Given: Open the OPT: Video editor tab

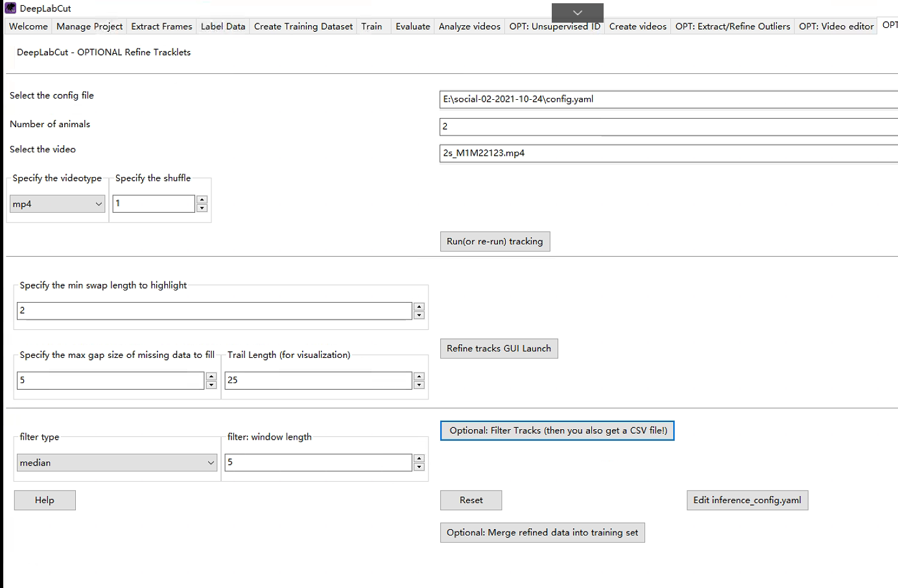Looking at the screenshot, I should [836, 26].
